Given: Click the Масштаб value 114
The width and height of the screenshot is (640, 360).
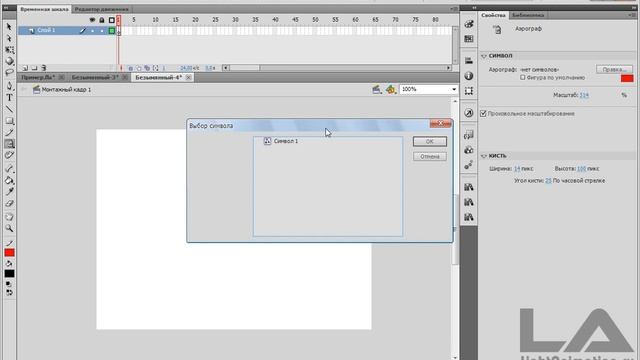Looking at the screenshot, I should pyautogui.click(x=584, y=95).
